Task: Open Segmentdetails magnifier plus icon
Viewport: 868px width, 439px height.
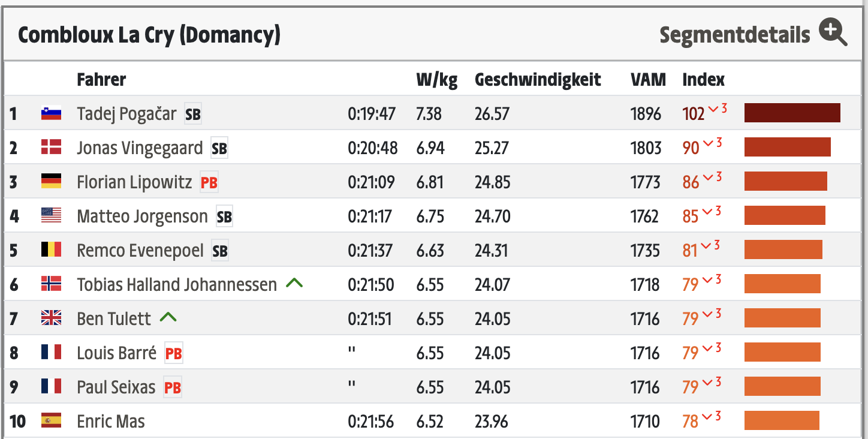Action: 833,32
